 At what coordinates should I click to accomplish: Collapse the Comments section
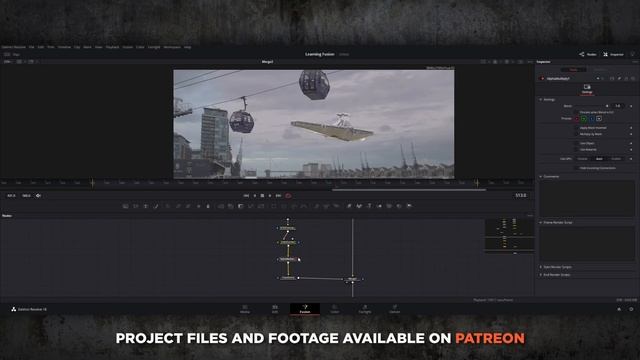pos(540,177)
